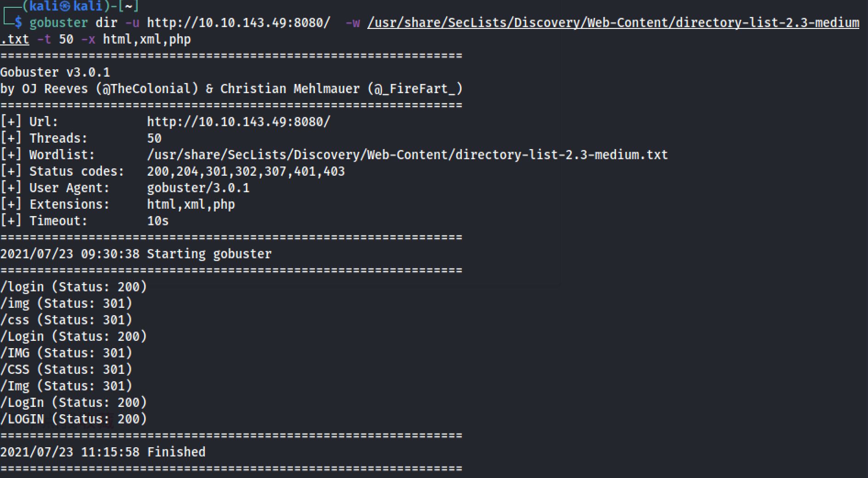This screenshot has height=478, width=868.
Task: Click the /LogIn result line
Action: pos(73,403)
